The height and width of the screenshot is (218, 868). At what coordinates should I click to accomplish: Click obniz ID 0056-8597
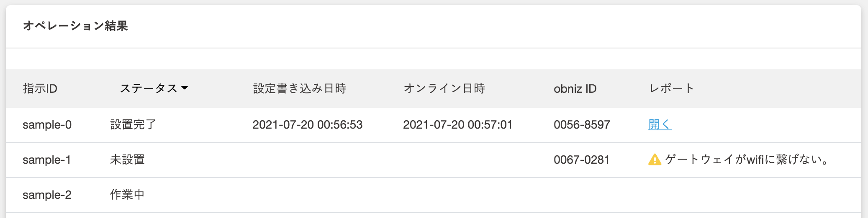[582, 124]
